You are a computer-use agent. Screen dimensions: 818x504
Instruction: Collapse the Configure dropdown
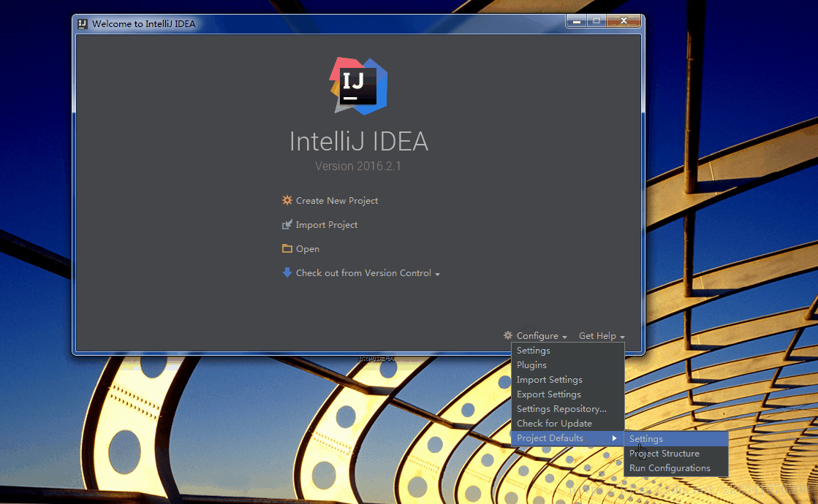pyautogui.click(x=542, y=336)
